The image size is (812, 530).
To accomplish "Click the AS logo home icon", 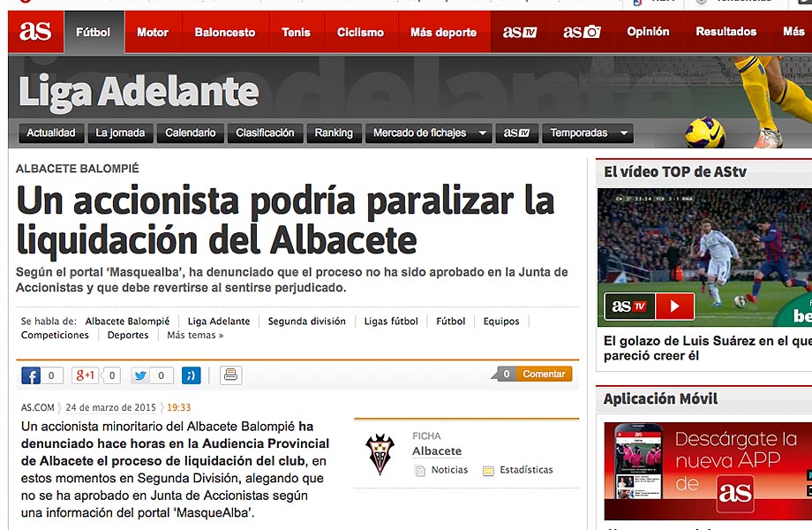I will click(35, 32).
